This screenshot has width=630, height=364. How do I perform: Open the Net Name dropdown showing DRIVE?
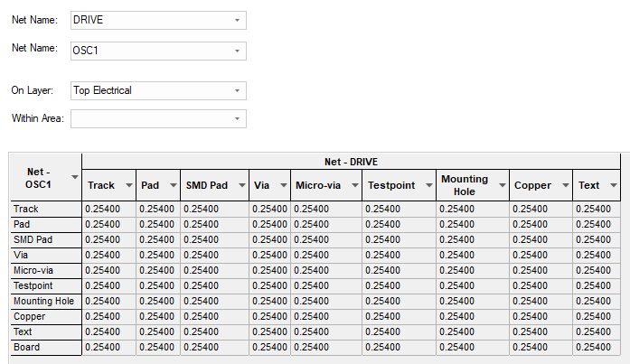point(237,20)
